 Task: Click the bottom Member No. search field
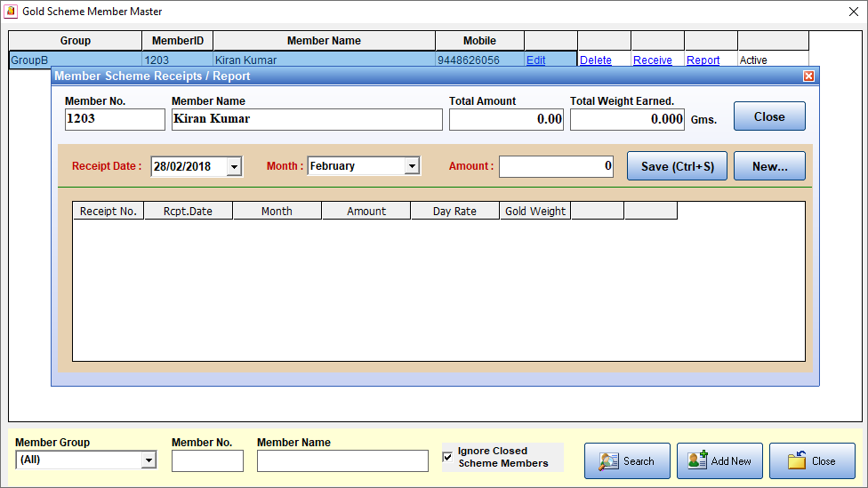coord(207,460)
